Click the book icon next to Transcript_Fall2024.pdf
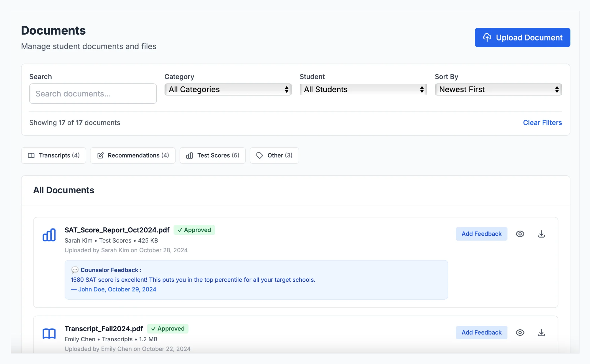Viewport: 590px width, 364px height. pos(49,333)
